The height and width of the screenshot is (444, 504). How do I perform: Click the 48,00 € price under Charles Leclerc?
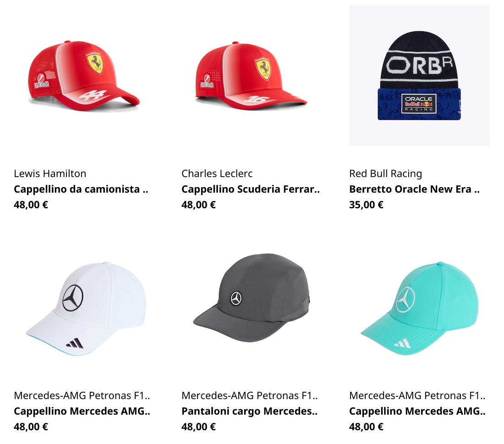click(198, 205)
